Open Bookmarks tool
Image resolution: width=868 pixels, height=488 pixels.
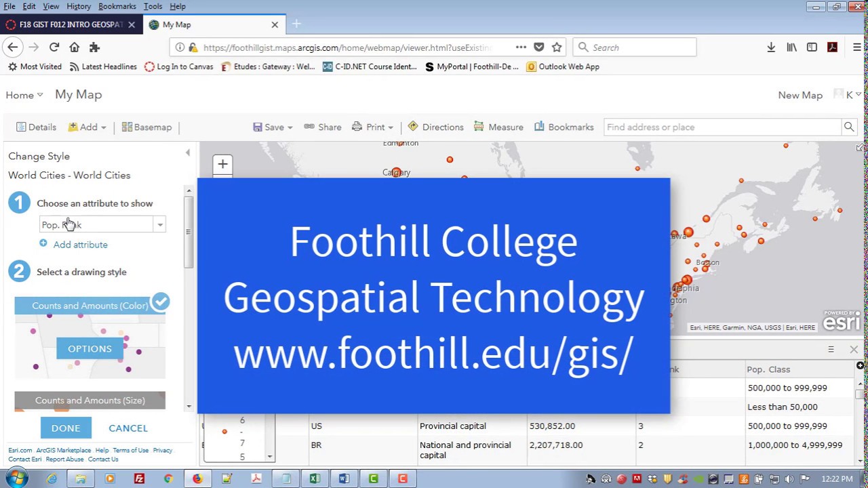click(x=564, y=127)
